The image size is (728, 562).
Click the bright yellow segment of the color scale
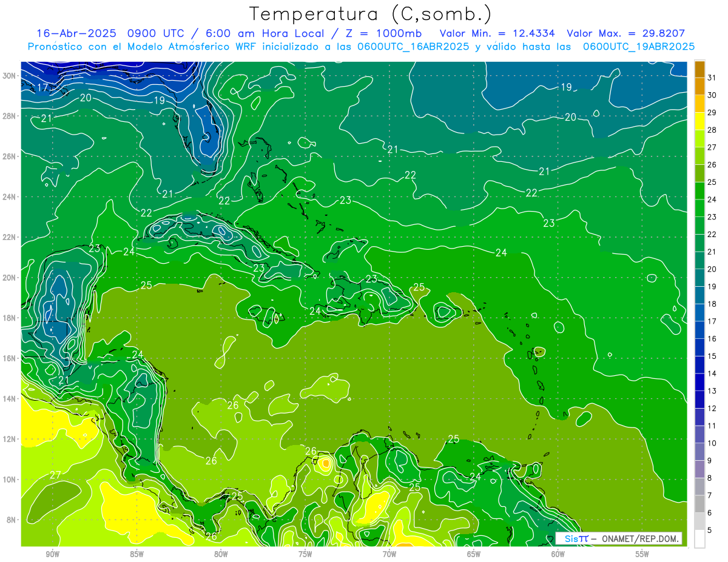pyautogui.click(x=699, y=121)
